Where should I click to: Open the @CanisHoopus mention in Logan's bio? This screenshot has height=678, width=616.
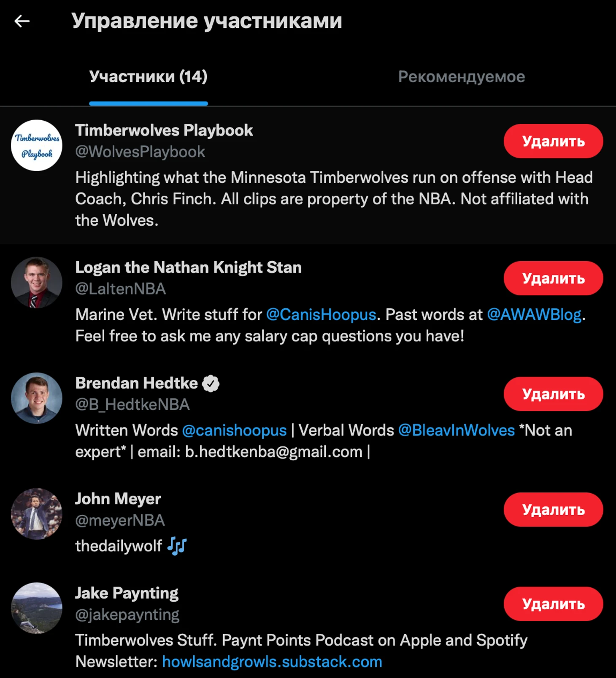(321, 315)
